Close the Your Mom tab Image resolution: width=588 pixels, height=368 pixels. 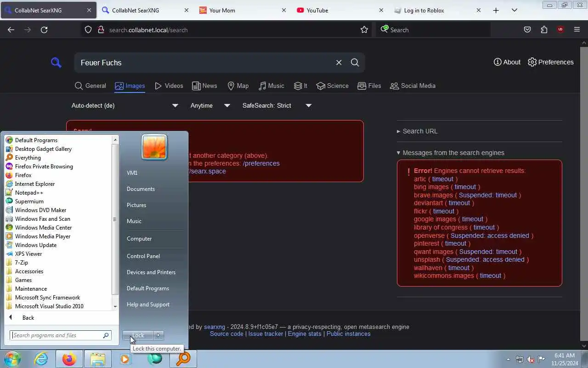(284, 10)
